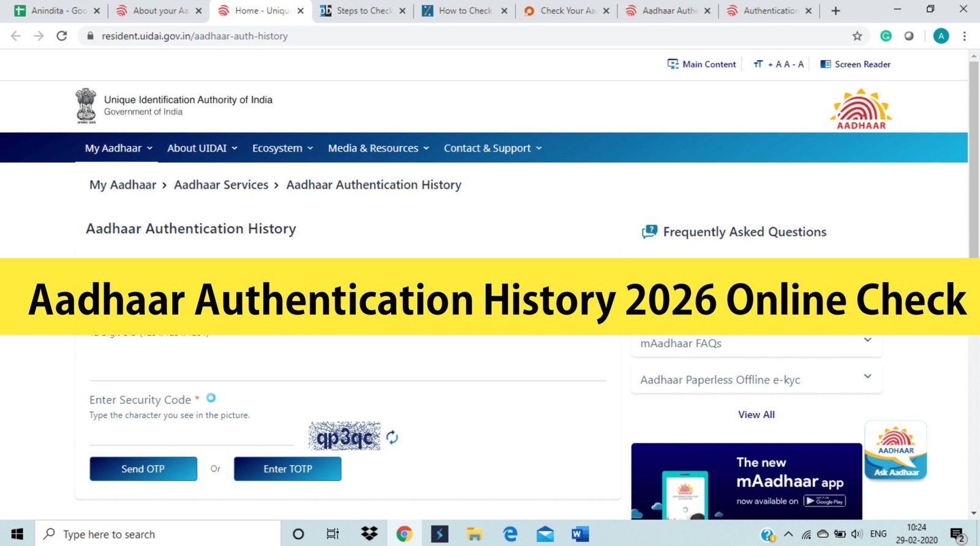Click the Screen Reader link
The width and height of the screenshot is (980, 546).
855,64
